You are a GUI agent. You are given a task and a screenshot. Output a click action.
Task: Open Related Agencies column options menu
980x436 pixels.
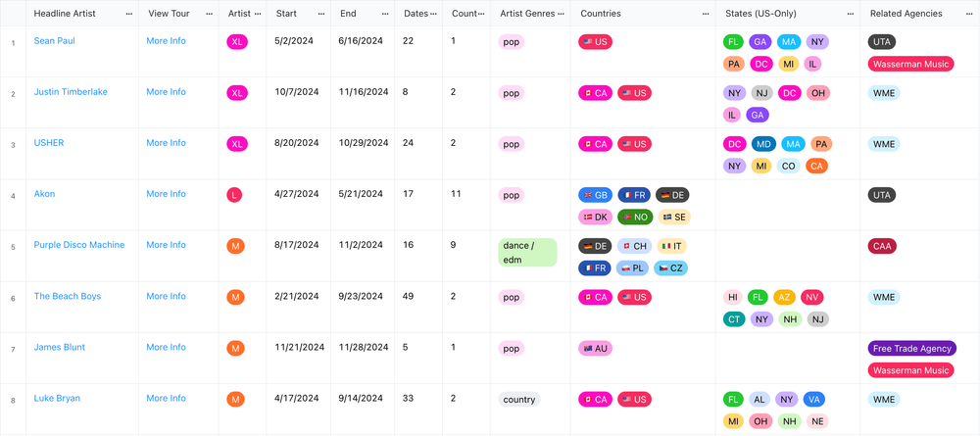[x=970, y=13]
